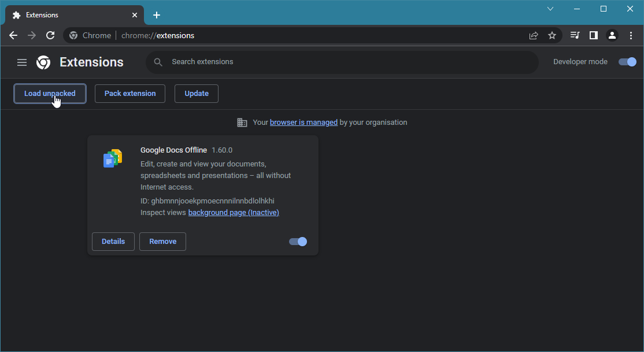644x352 pixels.
Task: Click the Developer mode label
Action: pos(580,62)
